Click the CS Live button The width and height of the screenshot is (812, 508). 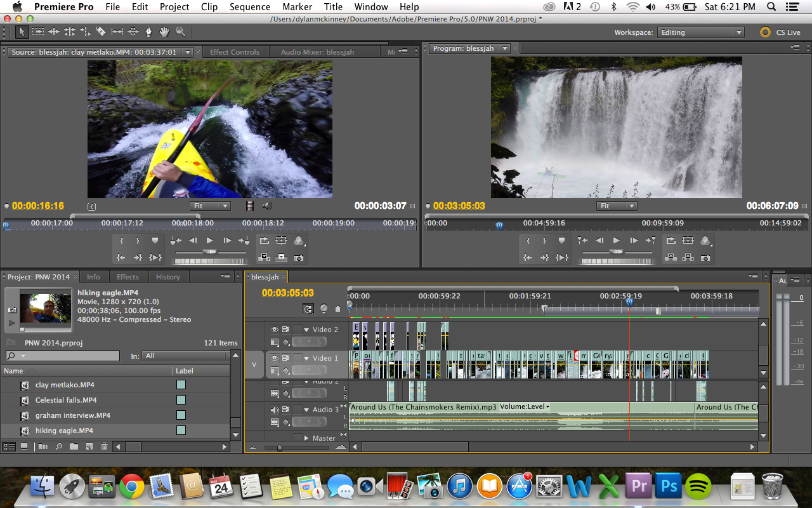coord(780,32)
